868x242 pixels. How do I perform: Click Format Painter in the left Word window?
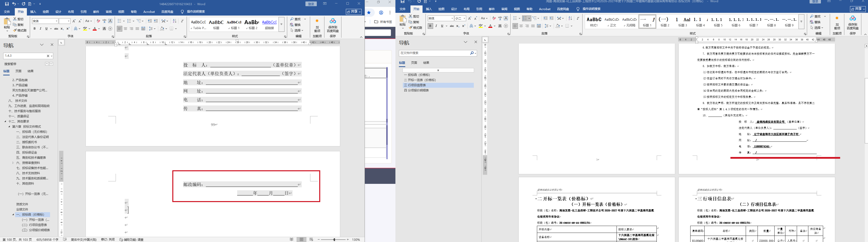(x=20, y=30)
